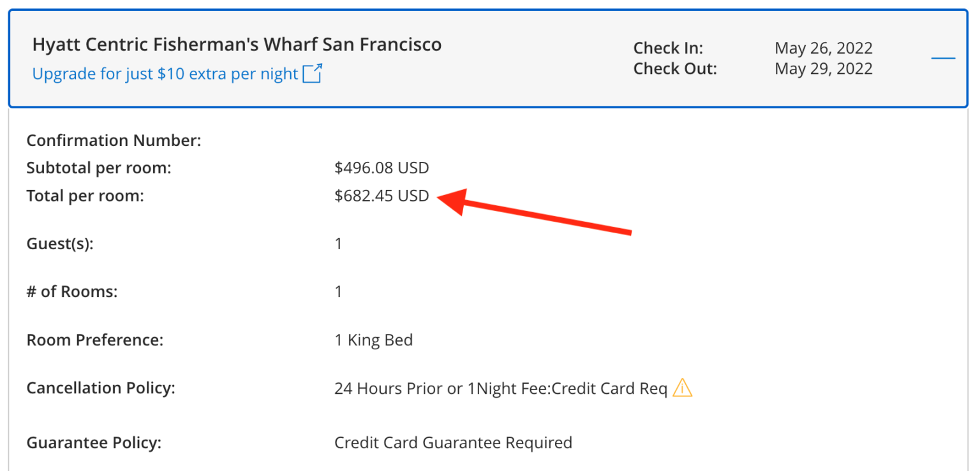The width and height of the screenshot is (980, 471).
Task: Click the Check In date 'May 26, 2022'
Action: 823,48
